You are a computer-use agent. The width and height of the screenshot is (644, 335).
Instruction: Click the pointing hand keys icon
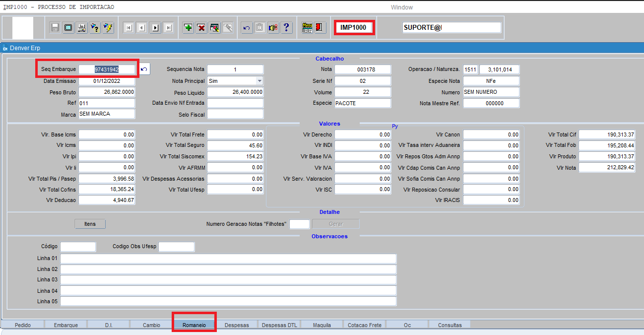click(x=273, y=28)
